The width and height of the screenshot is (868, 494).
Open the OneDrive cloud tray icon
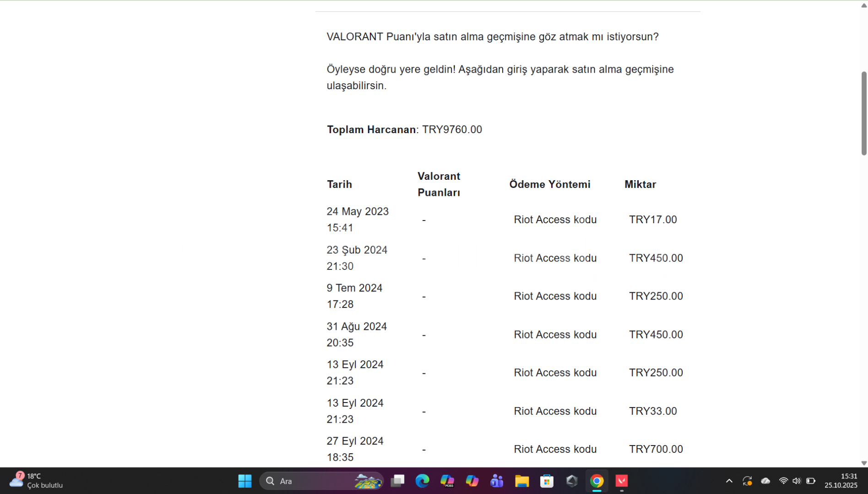[765, 481]
